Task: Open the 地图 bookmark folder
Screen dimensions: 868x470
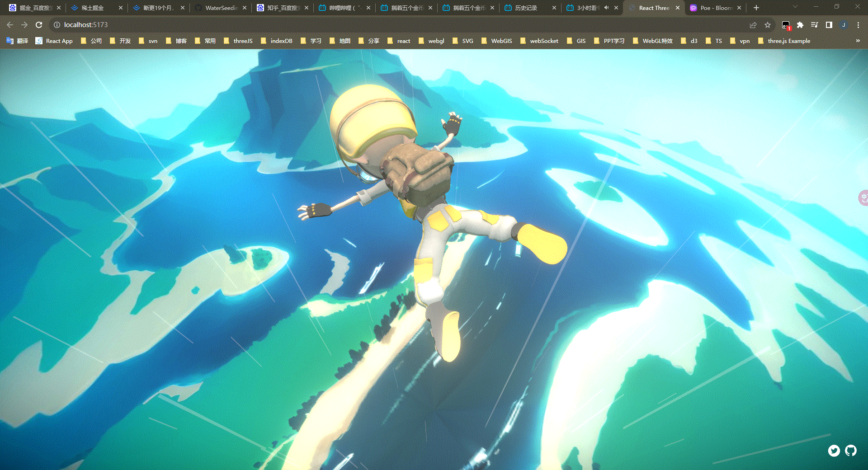Action: (x=340, y=41)
